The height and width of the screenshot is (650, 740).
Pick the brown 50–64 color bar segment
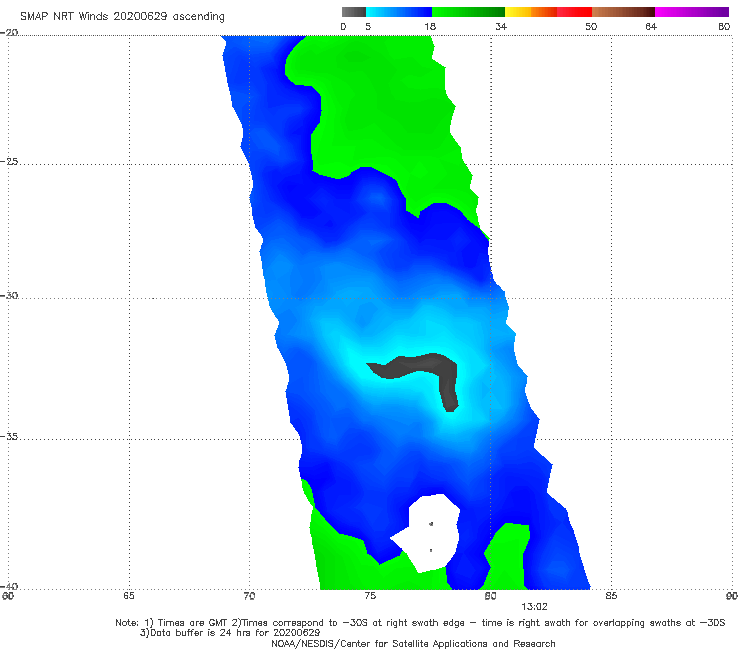pos(623,12)
